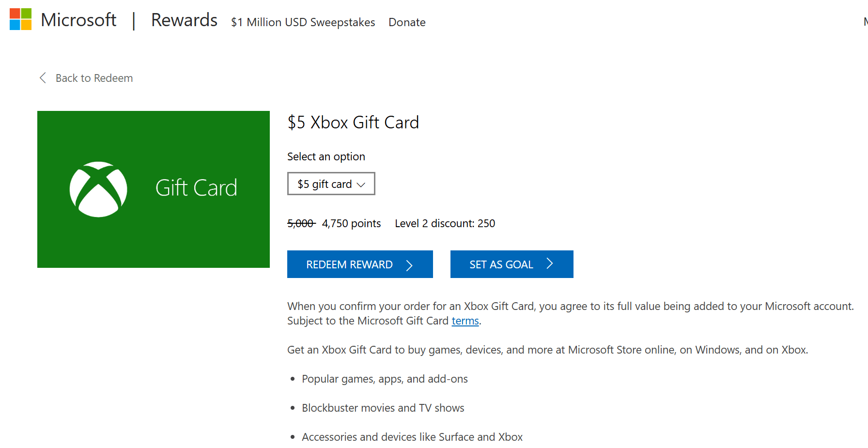The image size is (868, 448).
Task: Expand the Select an option combo box
Action: [x=331, y=184]
